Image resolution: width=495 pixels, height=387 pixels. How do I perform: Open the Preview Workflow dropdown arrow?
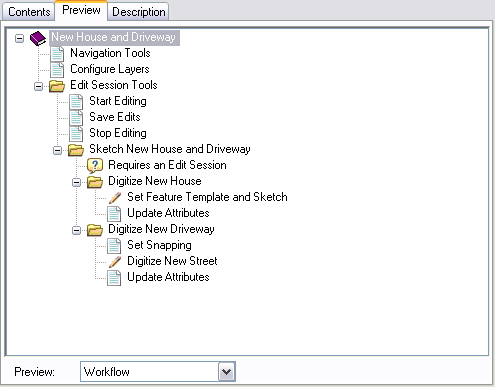pos(227,371)
